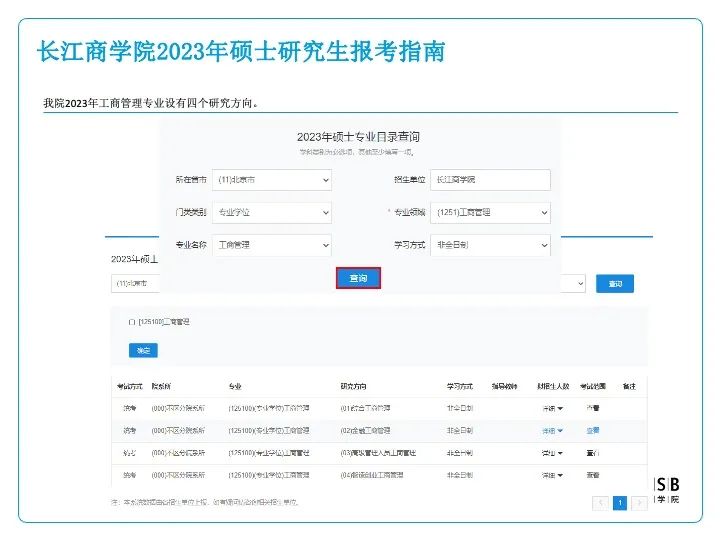Open the 门类类别 专业学位 dropdown
The width and height of the screenshot is (720, 540).
pos(272,213)
